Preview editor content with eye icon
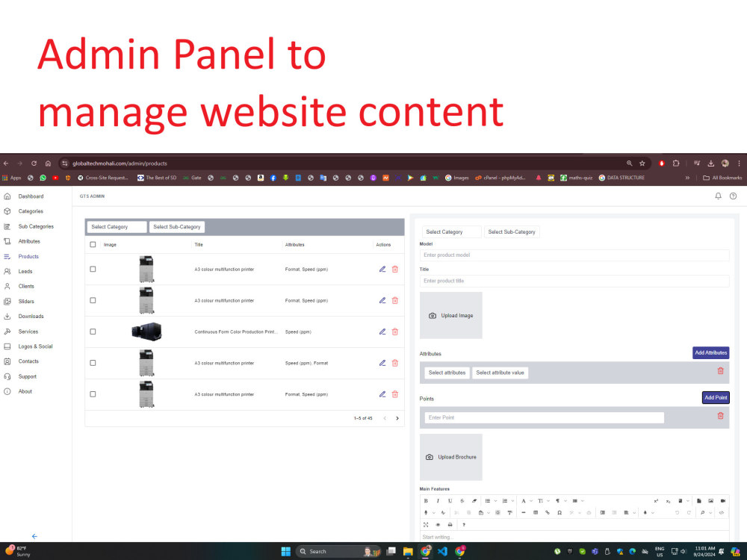Image resolution: width=747 pixels, height=560 pixels. tap(438, 524)
